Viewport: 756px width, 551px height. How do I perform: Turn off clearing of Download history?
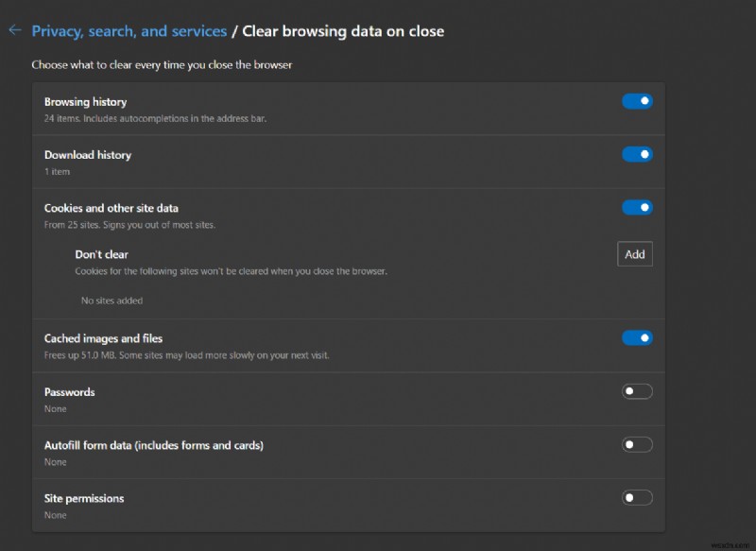[x=637, y=154]
